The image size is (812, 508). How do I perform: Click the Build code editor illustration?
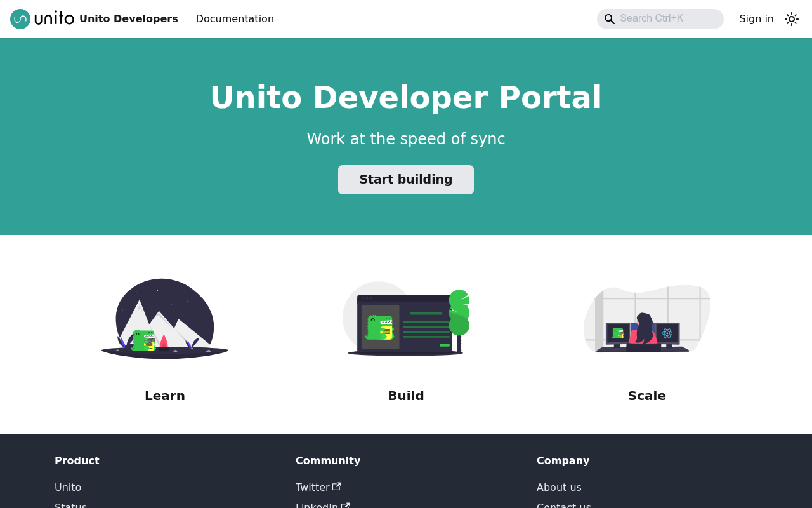coord(406,319)
